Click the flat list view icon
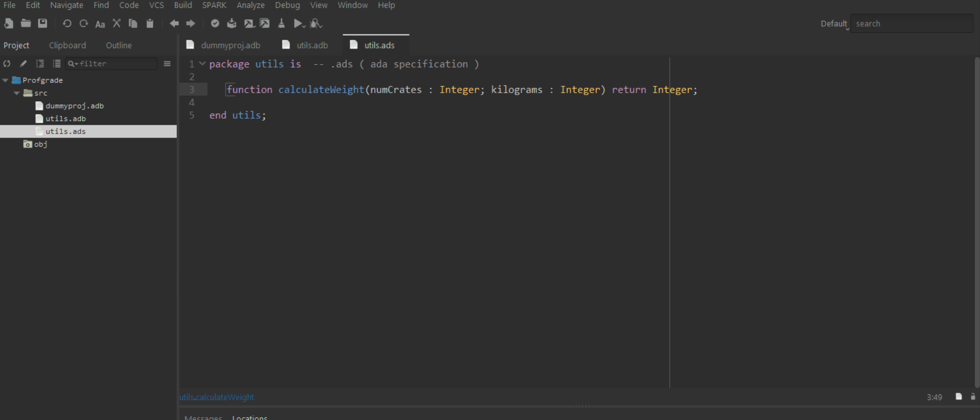The width and height of the screenshot is (980, 420). coord(57,64)
